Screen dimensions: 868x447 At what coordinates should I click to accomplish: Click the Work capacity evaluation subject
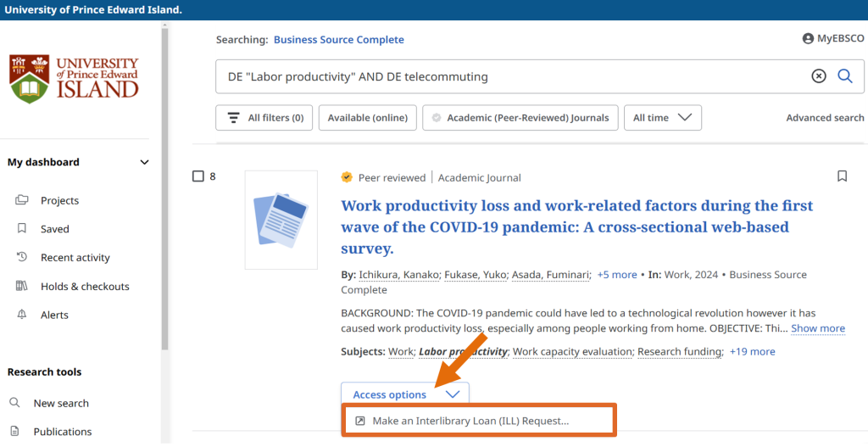pos(572,352)
